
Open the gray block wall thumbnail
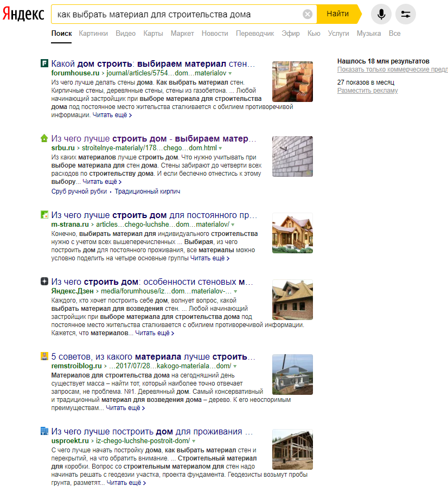tap(292, 156)
